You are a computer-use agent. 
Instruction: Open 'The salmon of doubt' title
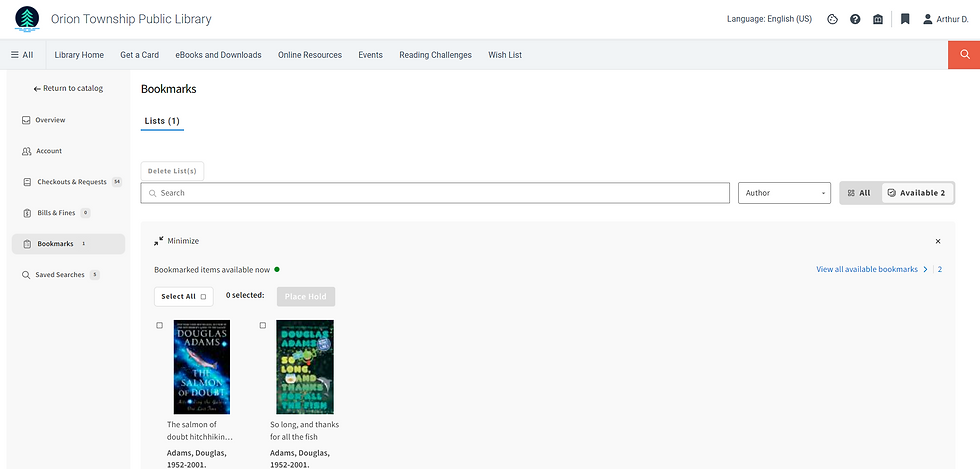(x=200, y=431)
